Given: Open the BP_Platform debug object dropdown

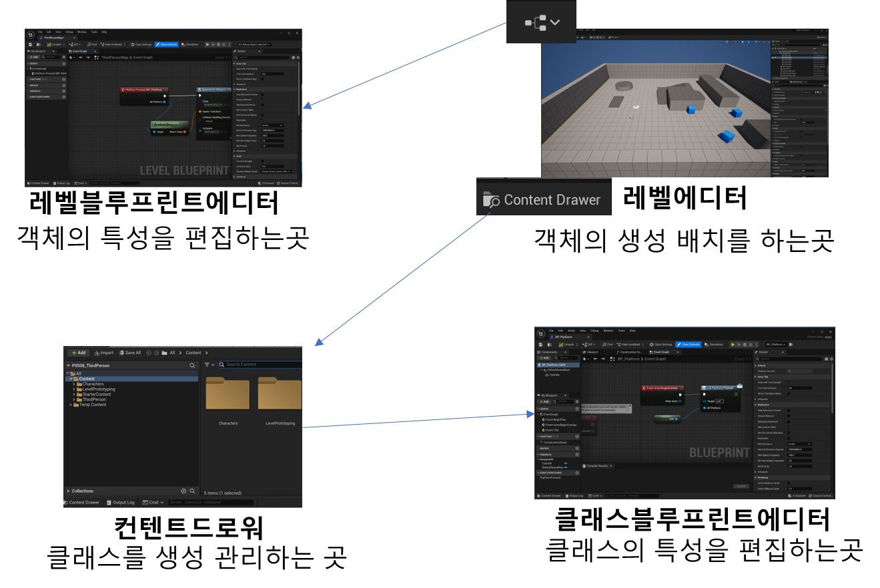Looking at the screenshot, I should click(777, 345).
